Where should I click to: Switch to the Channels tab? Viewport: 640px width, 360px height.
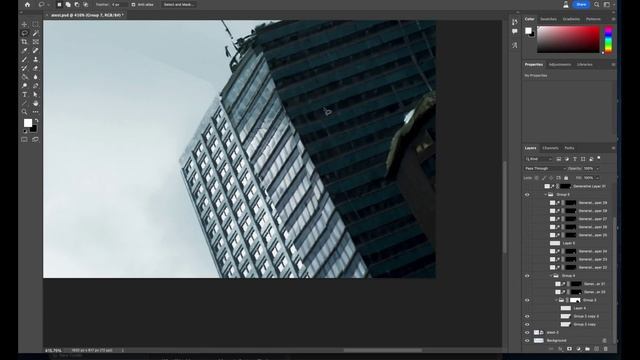point(550,148)
